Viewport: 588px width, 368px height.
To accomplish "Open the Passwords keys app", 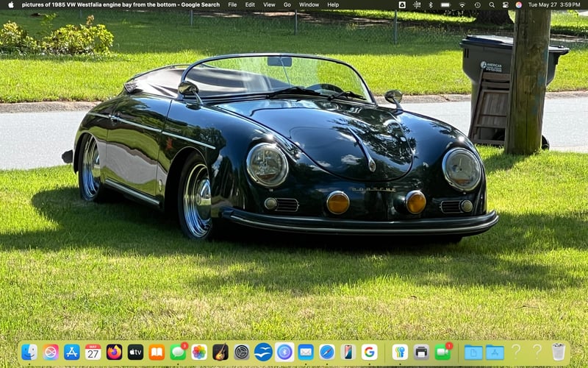I will 400,352.
